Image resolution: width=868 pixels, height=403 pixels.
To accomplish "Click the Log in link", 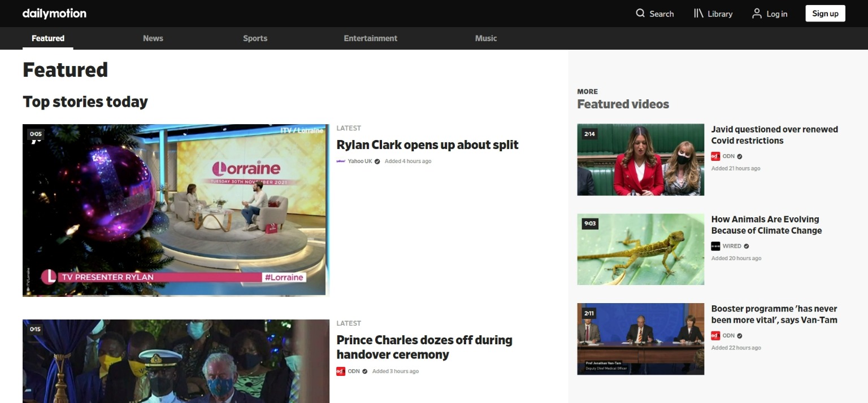I will click(777, 14).
